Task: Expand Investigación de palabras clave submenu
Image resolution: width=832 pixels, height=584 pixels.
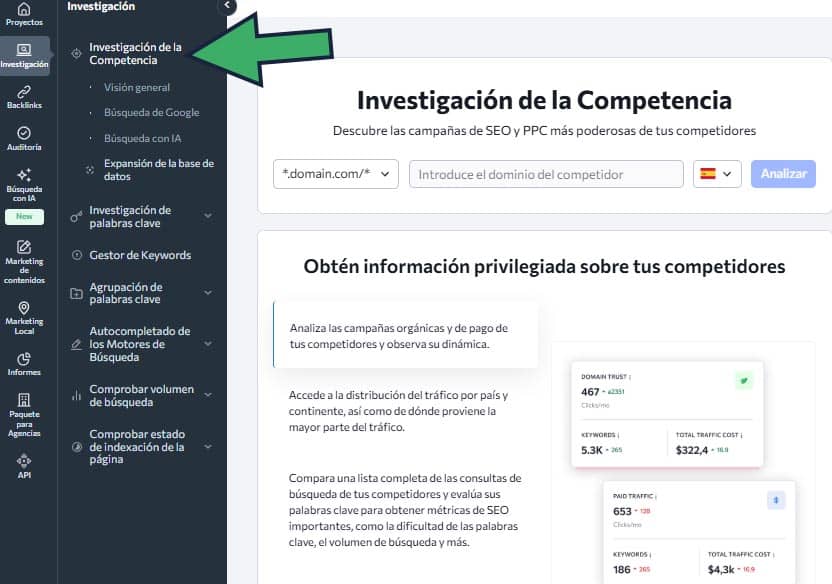Action: [208, 216]
